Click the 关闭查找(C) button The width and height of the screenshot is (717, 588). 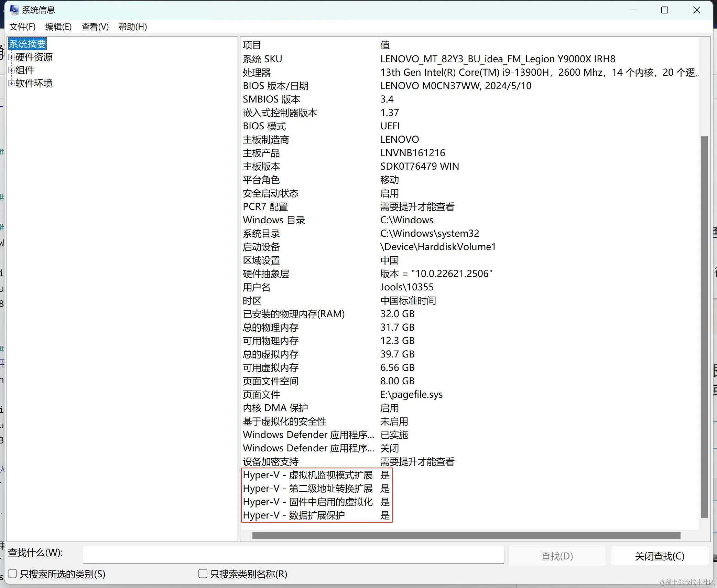[x=659, y=556]
